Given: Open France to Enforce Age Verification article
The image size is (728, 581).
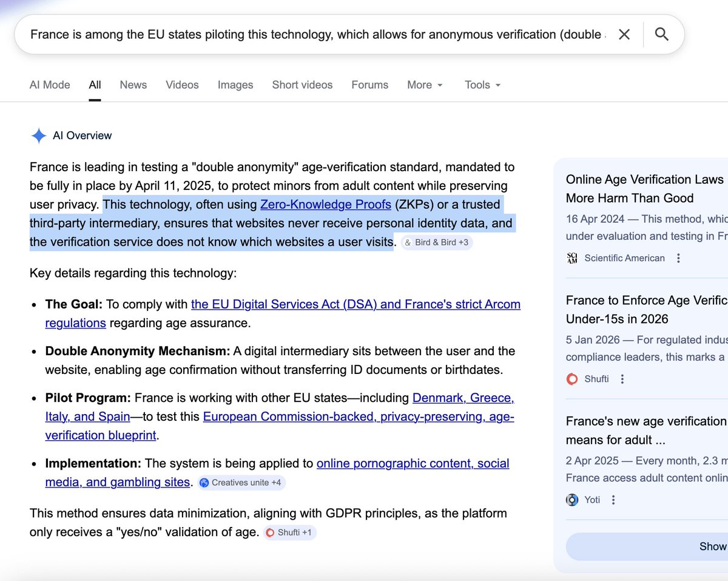Looking at the screenshot, I should tap(646, 309).
